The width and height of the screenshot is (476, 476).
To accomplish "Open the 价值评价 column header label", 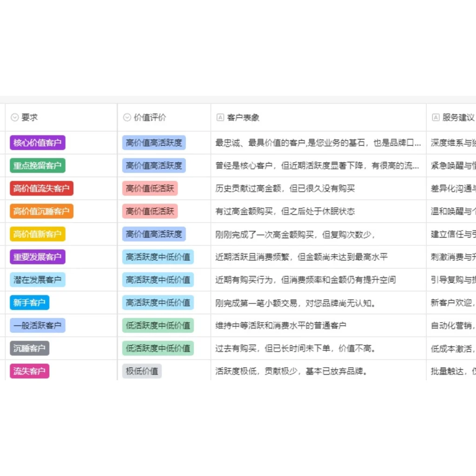I will (150, 118).
